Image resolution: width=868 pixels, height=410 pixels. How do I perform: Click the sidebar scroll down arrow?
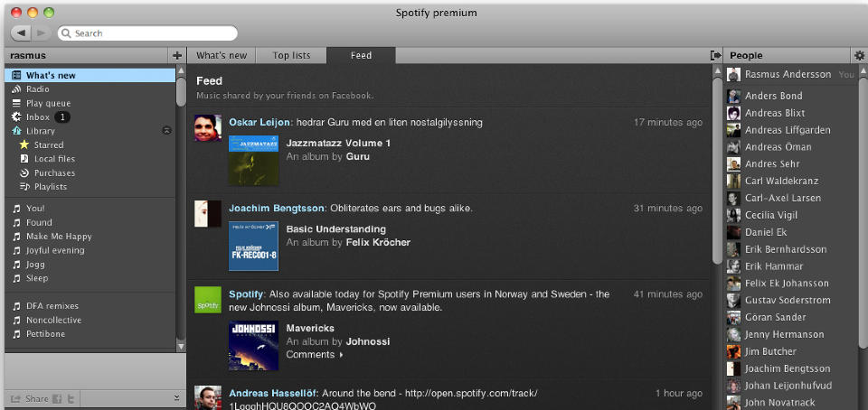(x=181, y=346)
